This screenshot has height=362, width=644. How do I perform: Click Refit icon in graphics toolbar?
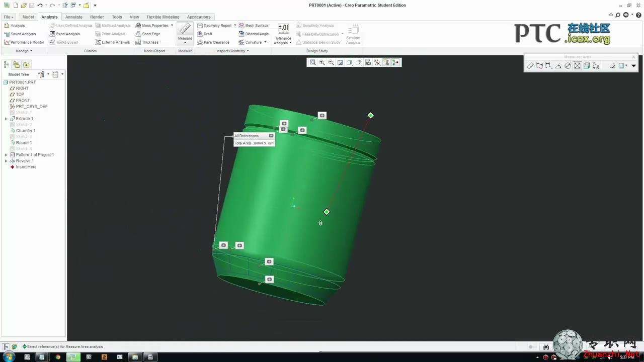[312, 62]
